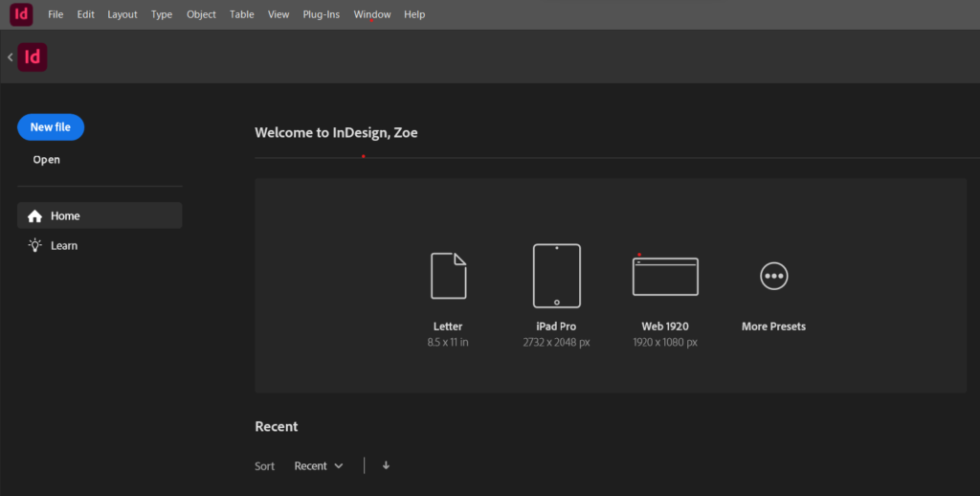
Task: Open the Layout menu
Action: click(x=122, y=14)
